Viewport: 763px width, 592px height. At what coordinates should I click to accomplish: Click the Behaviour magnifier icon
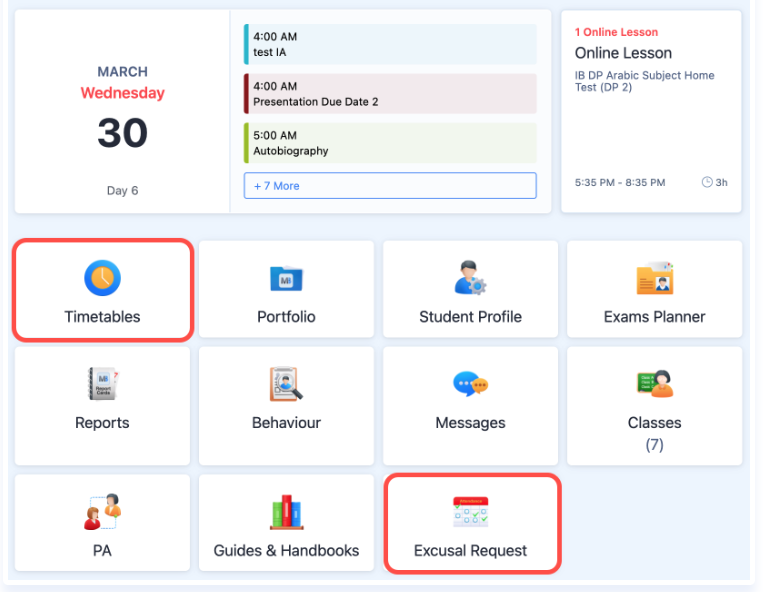point(286,384)
